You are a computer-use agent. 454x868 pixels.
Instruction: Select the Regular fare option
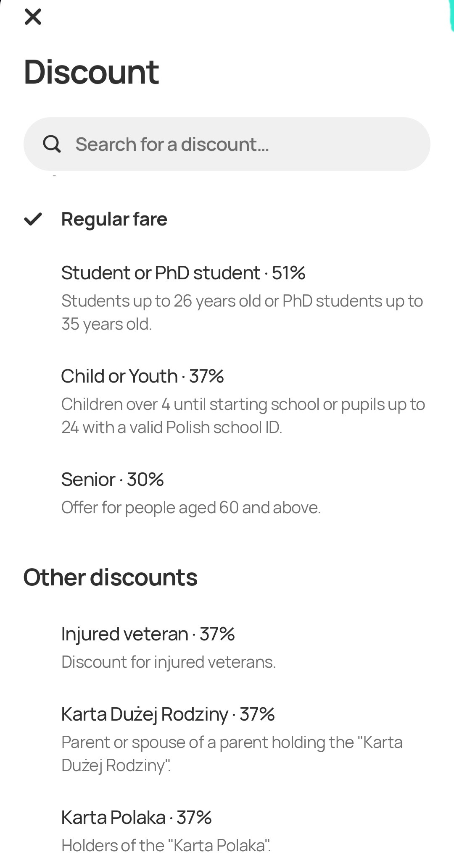coord(114,219)
